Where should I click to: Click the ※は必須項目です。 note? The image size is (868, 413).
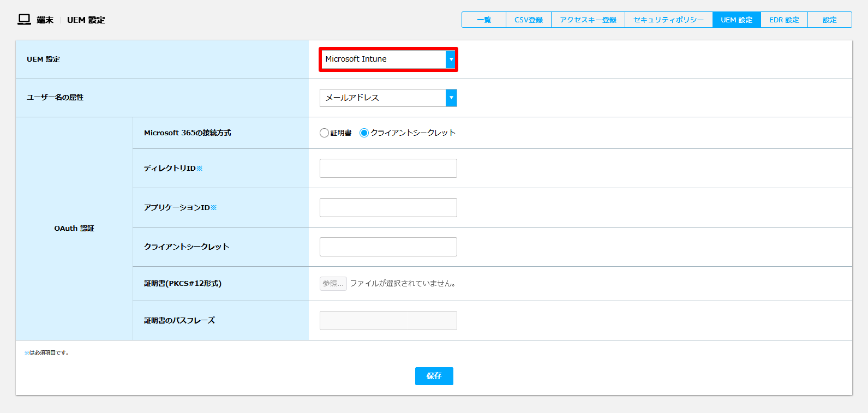[46, 352]
